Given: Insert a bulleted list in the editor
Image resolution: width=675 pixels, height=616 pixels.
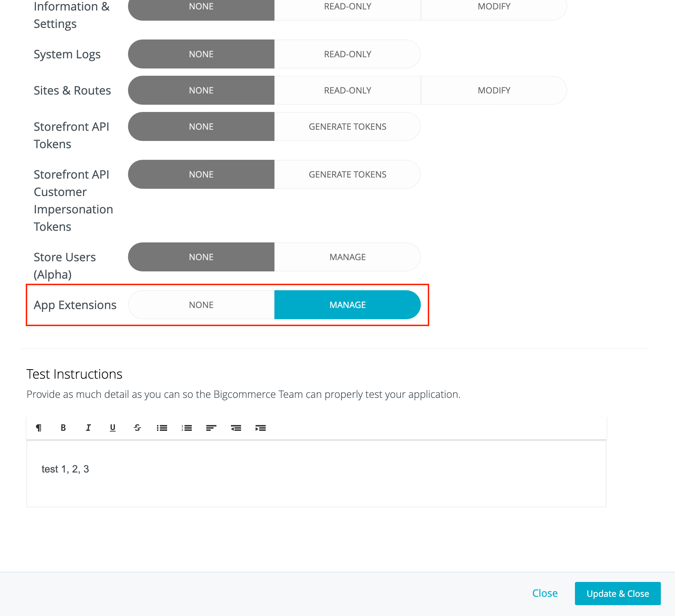Looking at the screenshot, I should point(162,428).
